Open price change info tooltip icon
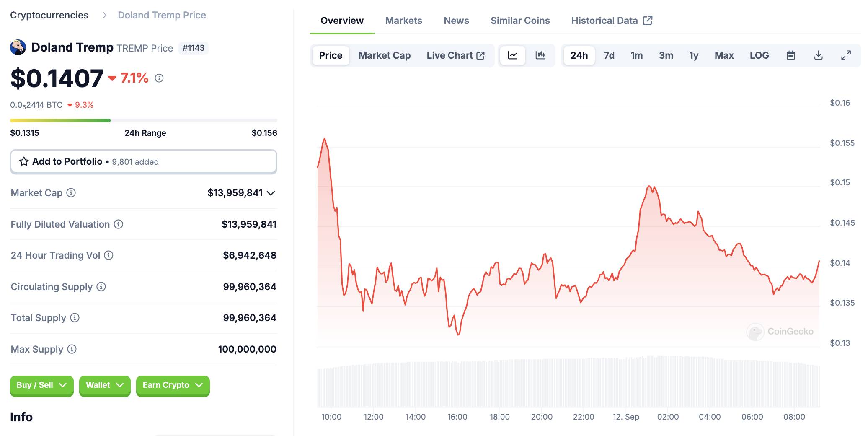The height and width of the screenshot is (436, 868). point(159,78)
